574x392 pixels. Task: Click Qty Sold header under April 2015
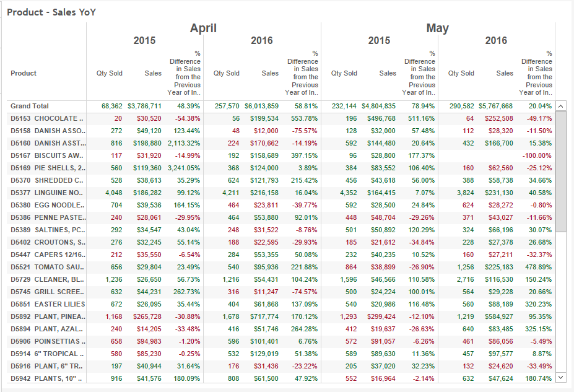coord(109,73)
